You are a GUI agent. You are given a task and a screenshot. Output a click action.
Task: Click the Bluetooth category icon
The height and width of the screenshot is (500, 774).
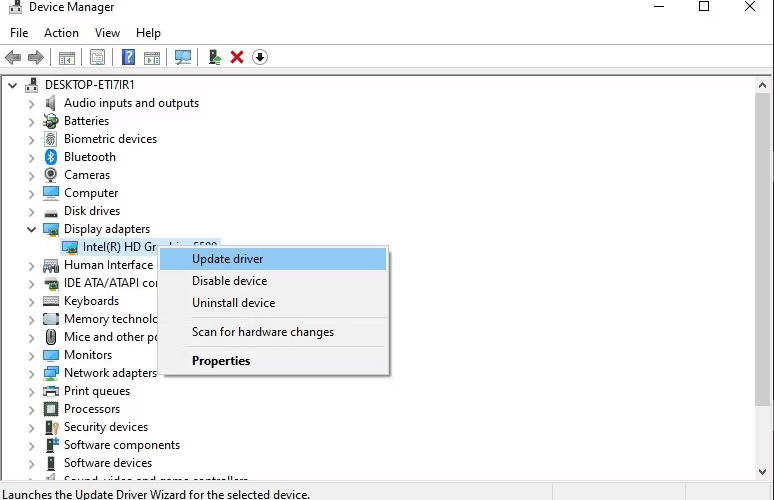pos(51,157)
